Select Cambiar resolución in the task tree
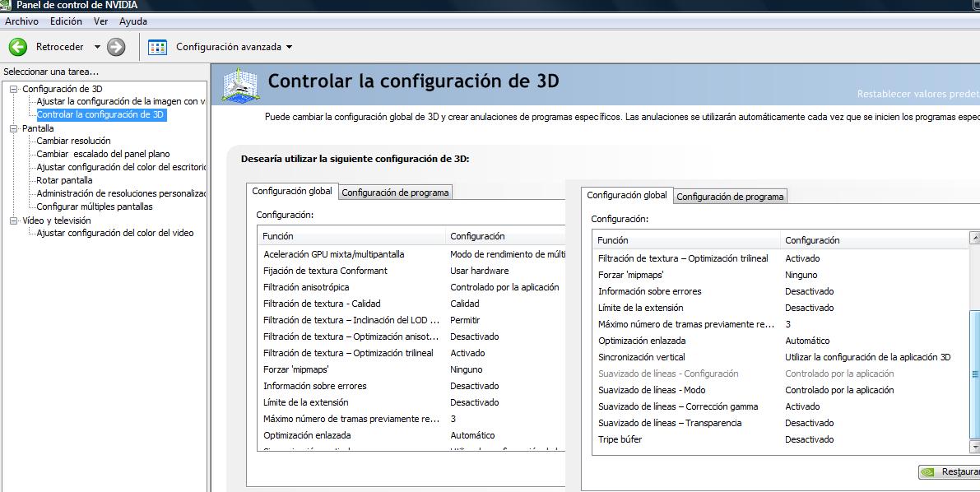980x492 pixels. [73, 141]
